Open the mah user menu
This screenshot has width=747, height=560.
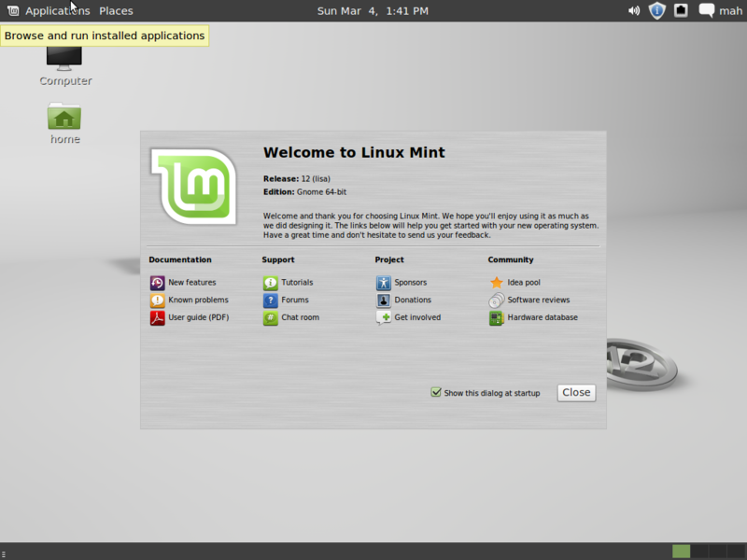click(731, 10)
